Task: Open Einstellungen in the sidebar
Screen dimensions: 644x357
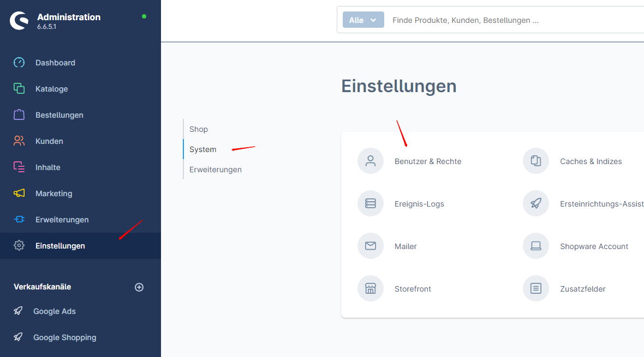Action: [60, 246]
